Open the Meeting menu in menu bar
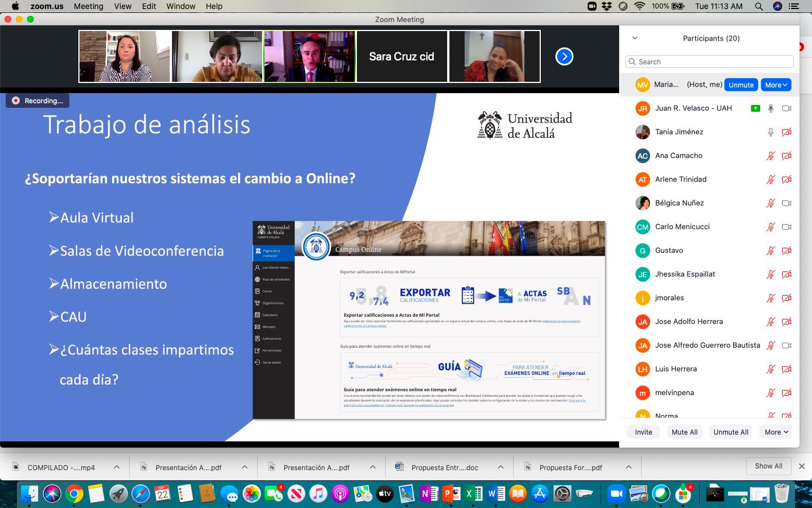This screenshot has width=812, height=508. pyautogui.click(x=89, y=6)
